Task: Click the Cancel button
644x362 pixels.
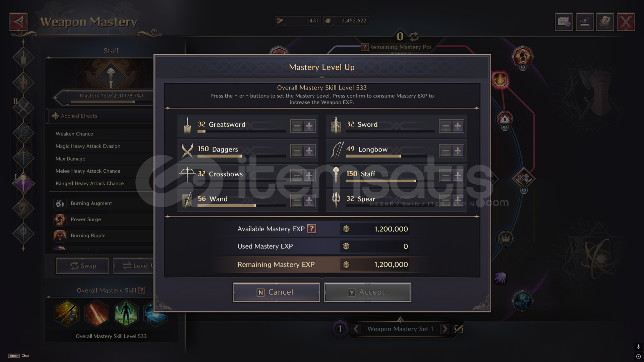Action: pyautogui.click(x=276, y=292)
